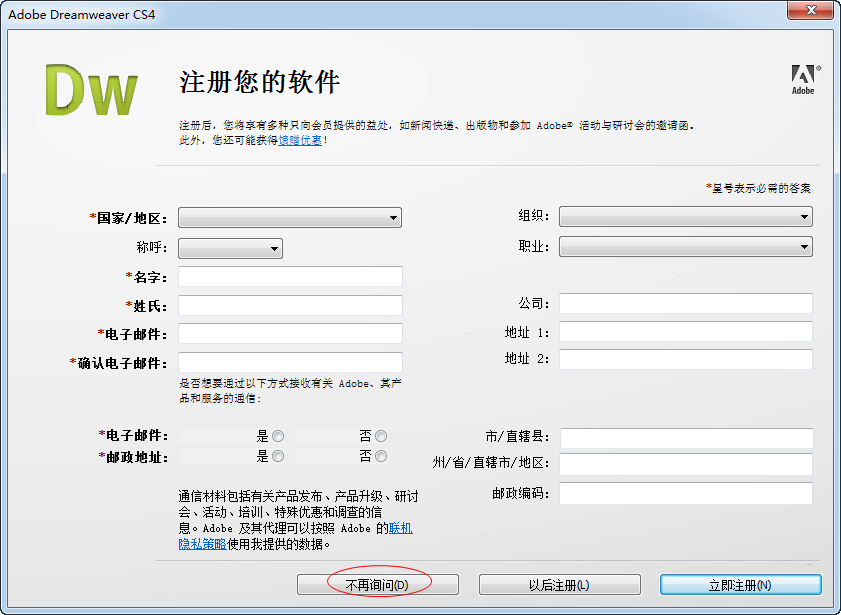Viewport: 841px width, 615px height.
Task: Focus the 地址 2 input field
Action: pyautogui.click(x=686, y=359)
